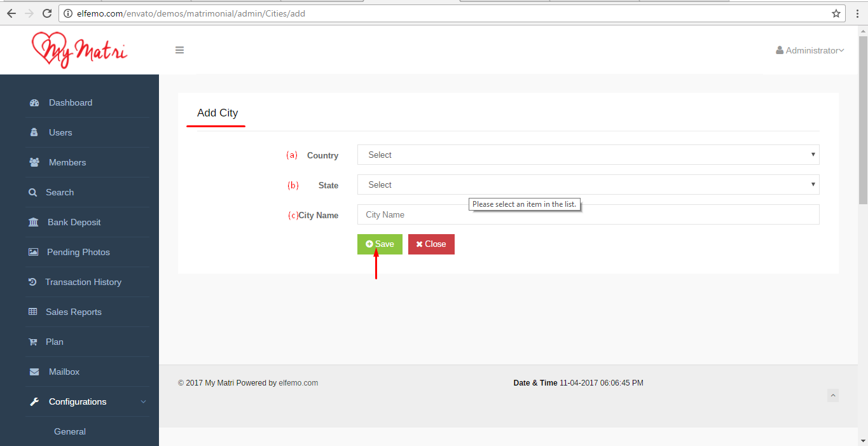Screen dimensions: 868x446
Task: Click the red Close button
Action: click(431, 244)
